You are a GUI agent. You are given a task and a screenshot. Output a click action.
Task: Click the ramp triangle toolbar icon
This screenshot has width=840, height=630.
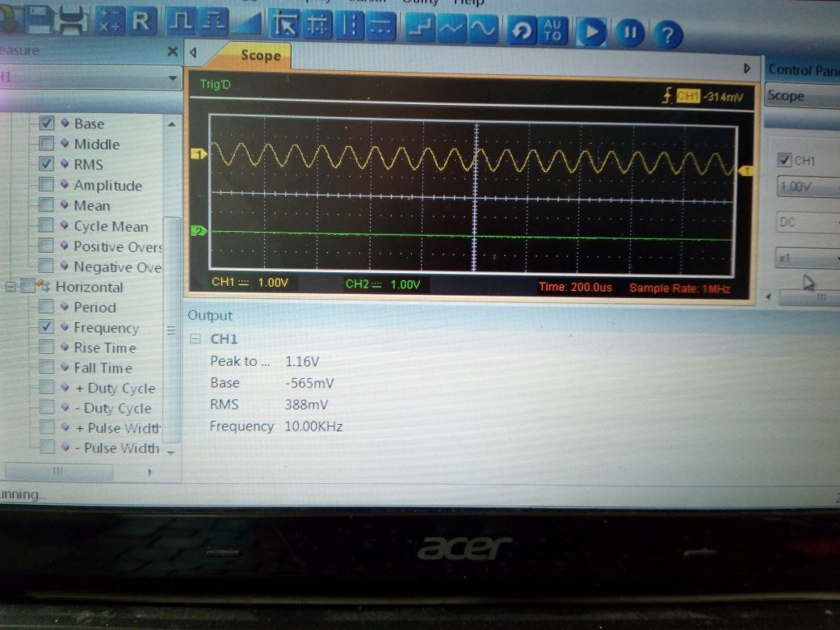pyautogui.click(x=246, y=23)
